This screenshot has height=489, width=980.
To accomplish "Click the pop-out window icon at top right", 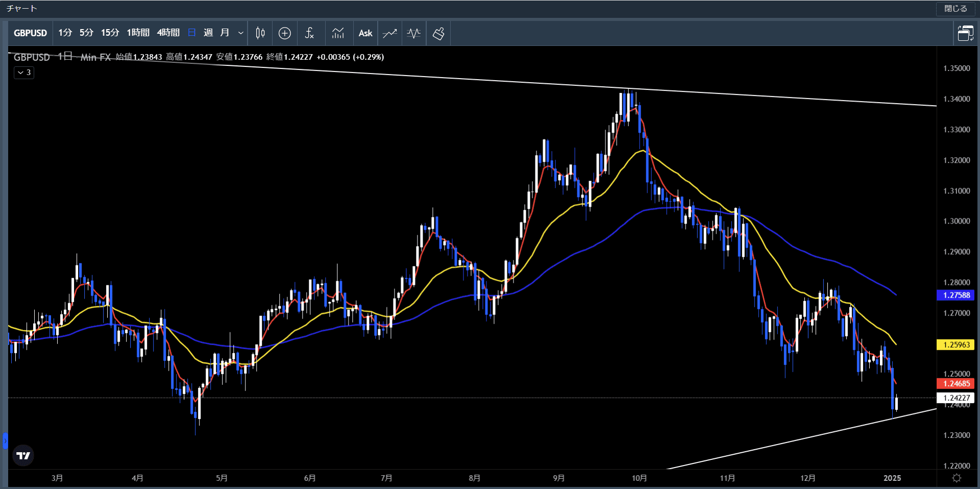I will (965, 33).
